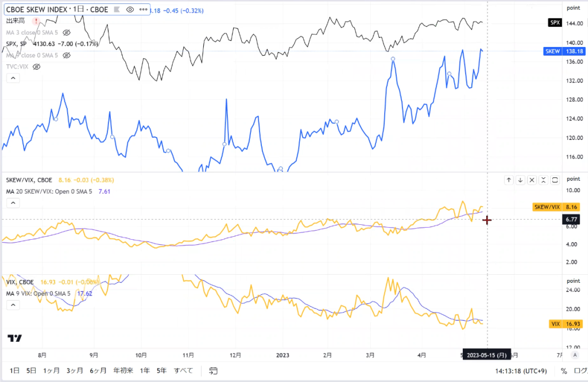Show the hidden TVC:VIX series

pos(36,67)
